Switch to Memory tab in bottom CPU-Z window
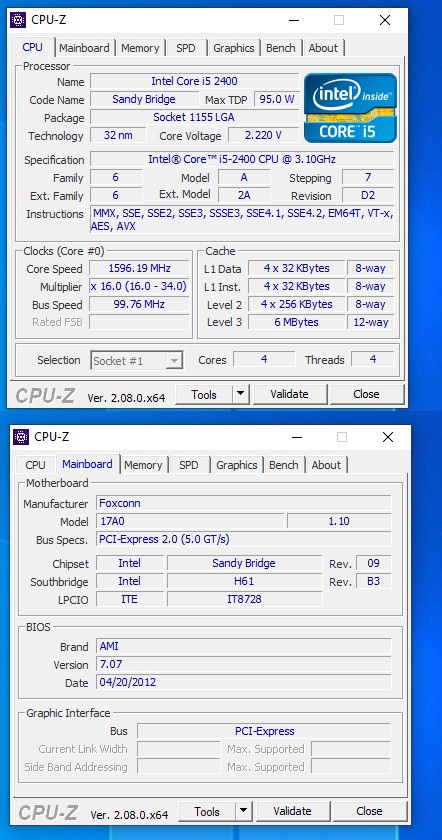442x840 pixels. [143, 465]
